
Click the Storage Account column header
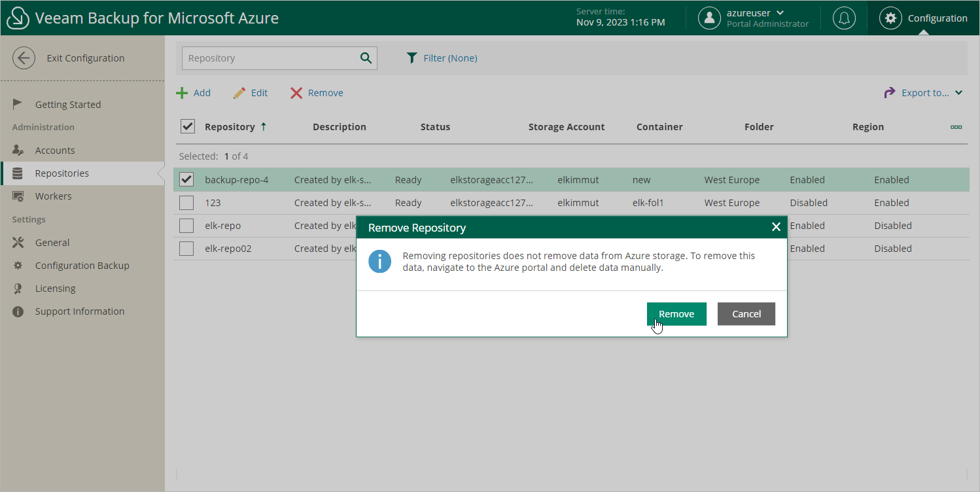pyautogui.click(x=567, y=127)
